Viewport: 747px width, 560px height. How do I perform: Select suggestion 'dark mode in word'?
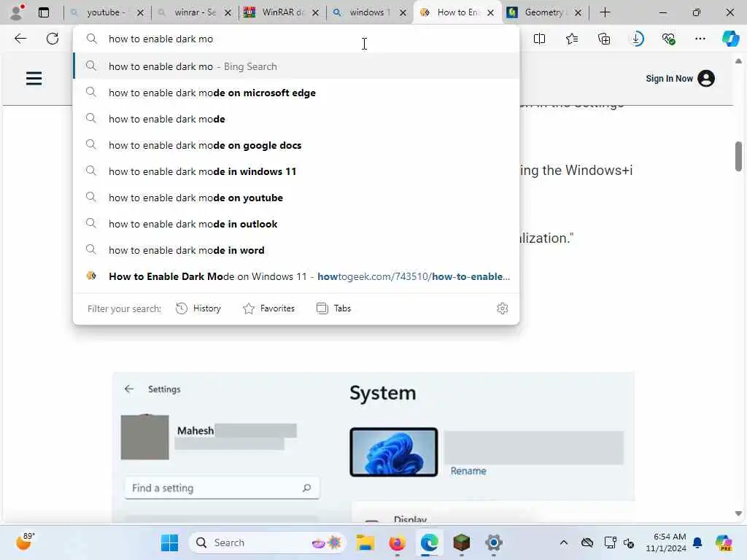(x=296, y=249)
